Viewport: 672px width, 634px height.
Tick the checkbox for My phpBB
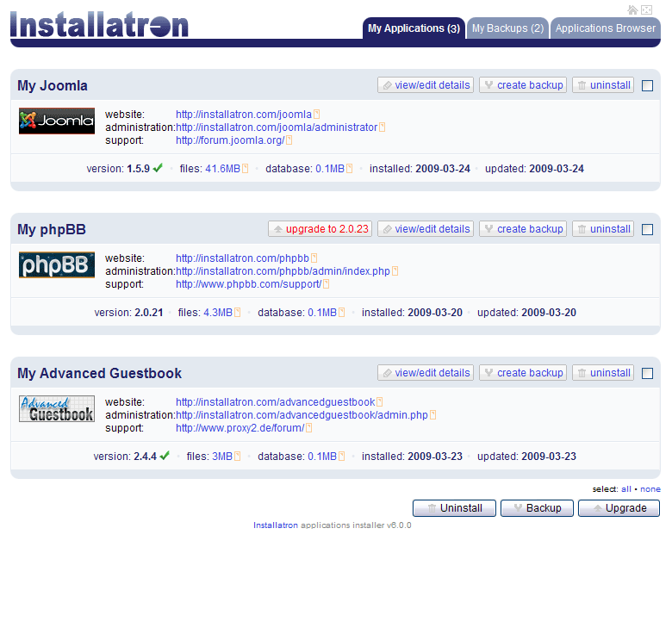[648, 230]
